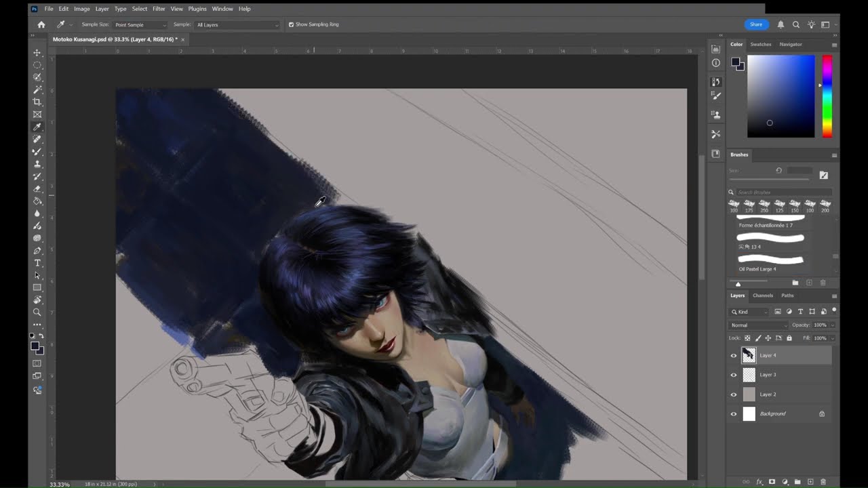868x488 pixels.
Task: Create a new layer group folder
Action: click(x=797, y=482)
